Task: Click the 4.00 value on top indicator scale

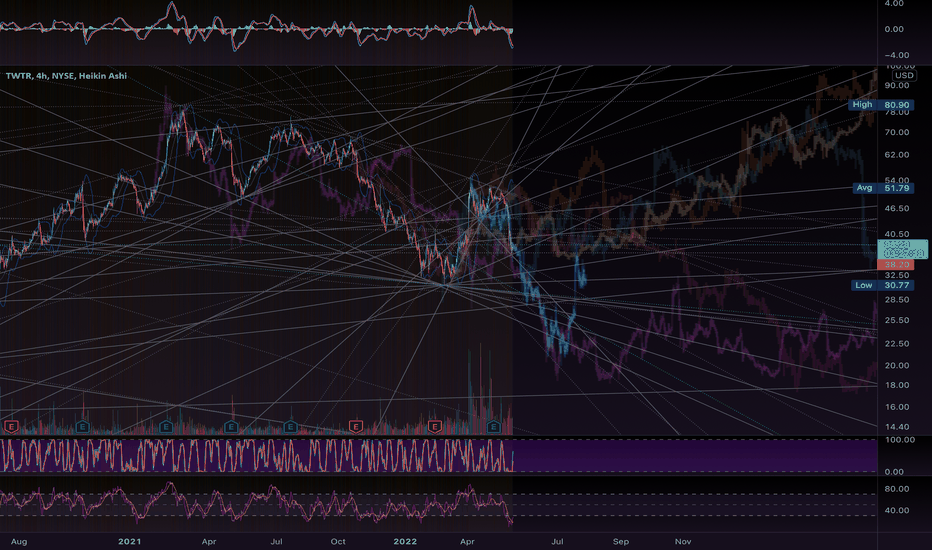Action: (x=895, y=4)
